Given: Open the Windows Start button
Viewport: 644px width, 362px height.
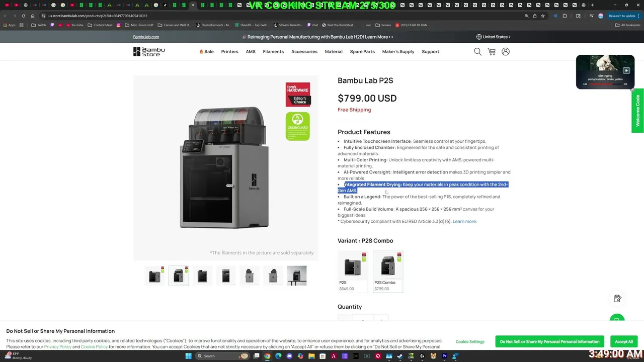Looking at the screenshot, I should point(188,356).
